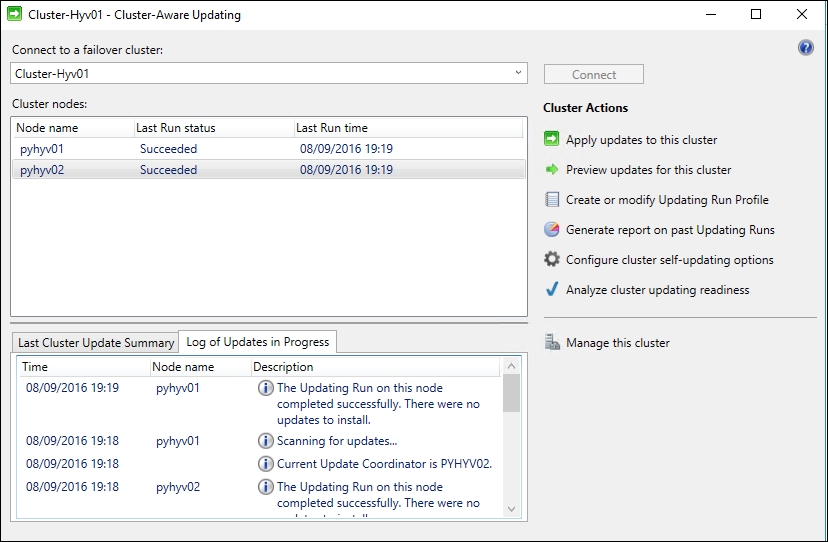Switch to Last Cluster Update Summary tab
The width and height of the screenshot is (828, 542).
point(96,343)
